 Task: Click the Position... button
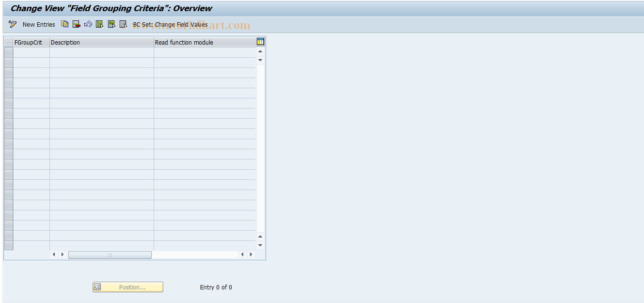[x=128, y=287]
